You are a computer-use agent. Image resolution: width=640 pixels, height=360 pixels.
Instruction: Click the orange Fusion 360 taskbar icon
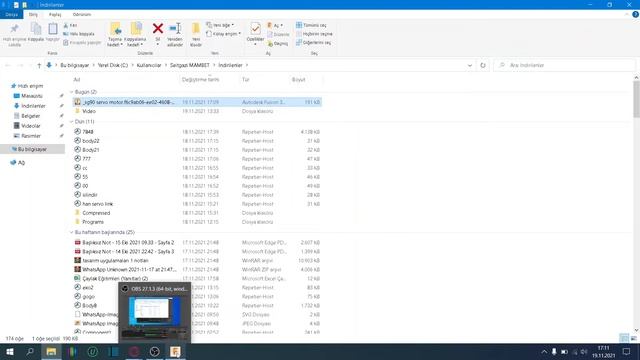click(x=175, y=351)
